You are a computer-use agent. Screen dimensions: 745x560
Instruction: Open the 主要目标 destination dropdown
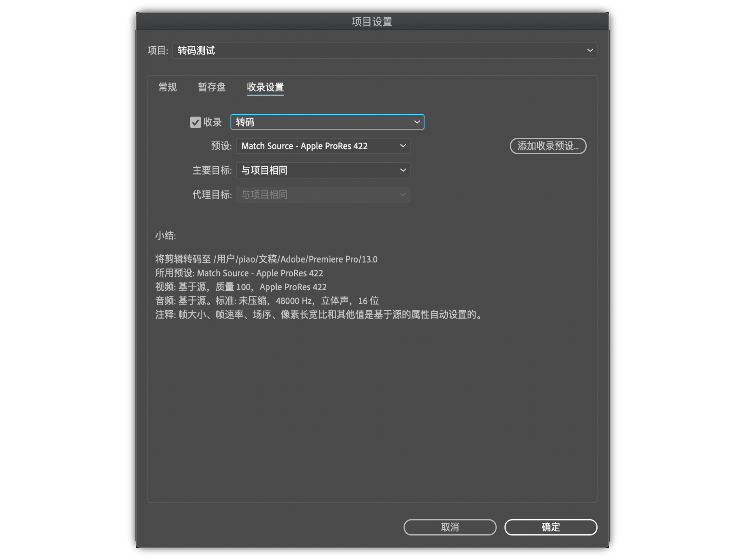pos(323,170)
